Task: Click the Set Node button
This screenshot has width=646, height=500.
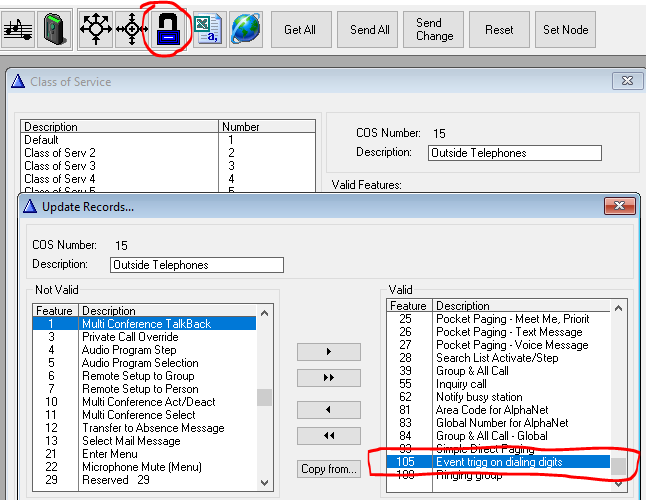Action: pyautogui.click(x=566, y=29)
